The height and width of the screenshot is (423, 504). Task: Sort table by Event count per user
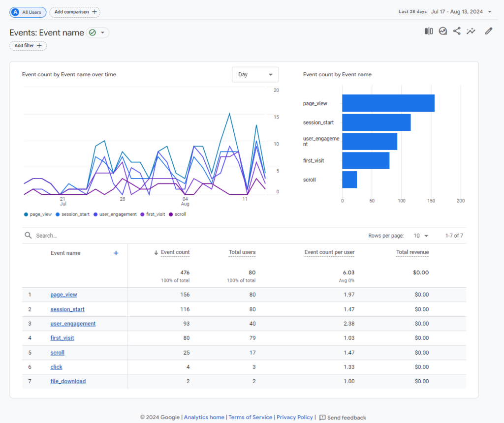pos(329,252)
